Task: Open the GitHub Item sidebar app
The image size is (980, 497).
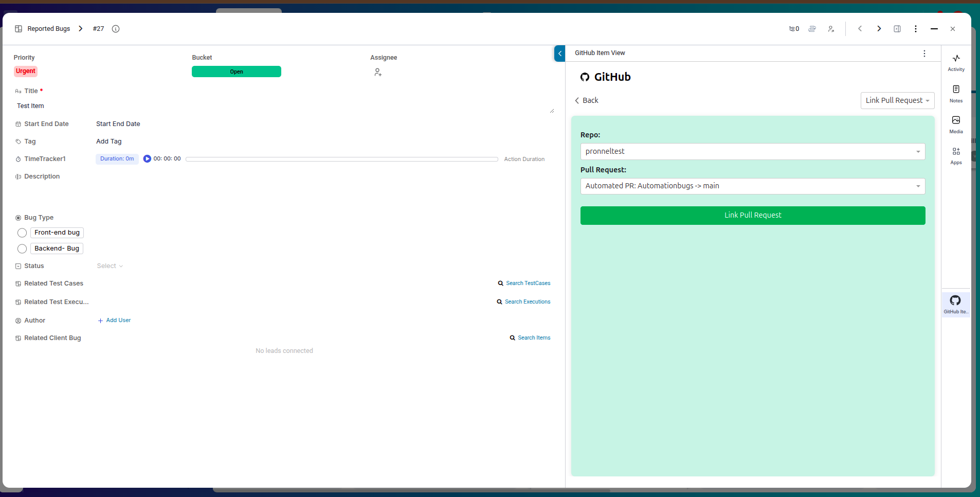Action: click(x=956, y=304)
